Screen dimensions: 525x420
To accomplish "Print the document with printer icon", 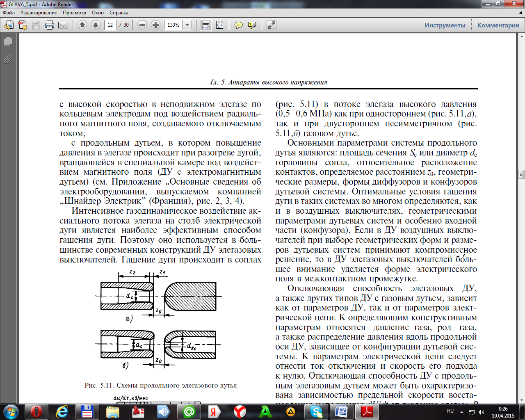I will tap(50, 25).
